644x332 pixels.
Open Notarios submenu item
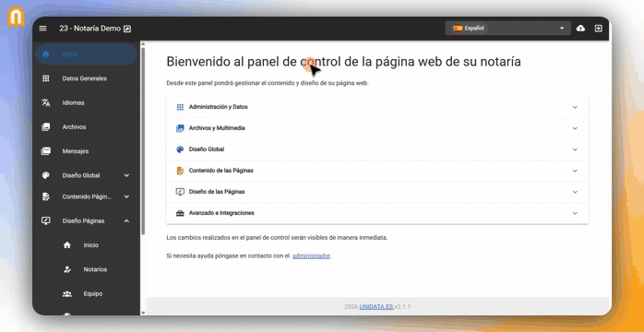tap(95, 269)
